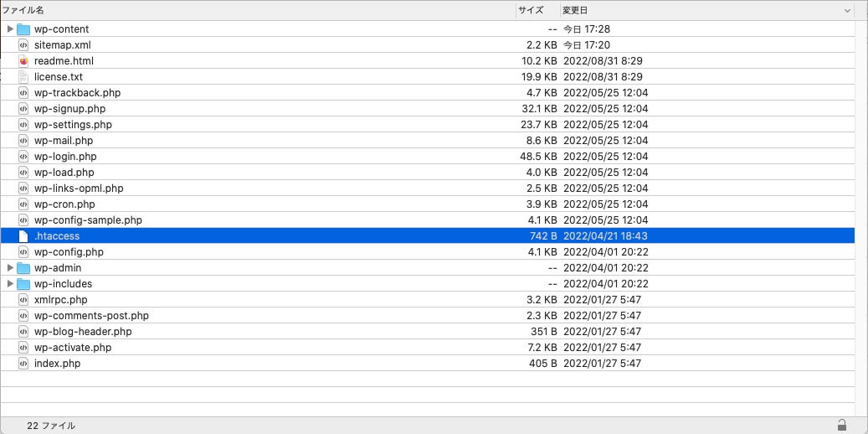
Task: Click the wp-config-sample.php file icon
Action: [23, 220]
